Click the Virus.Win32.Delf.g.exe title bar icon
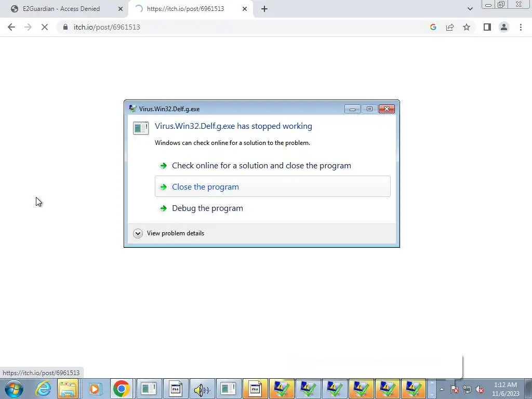 [x=132, y=109]
